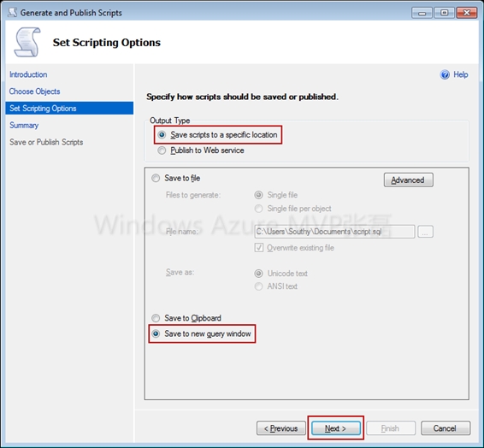Click the 'Save as:' label
Viewport: 484px width, 448px height.
coord(180,273)
